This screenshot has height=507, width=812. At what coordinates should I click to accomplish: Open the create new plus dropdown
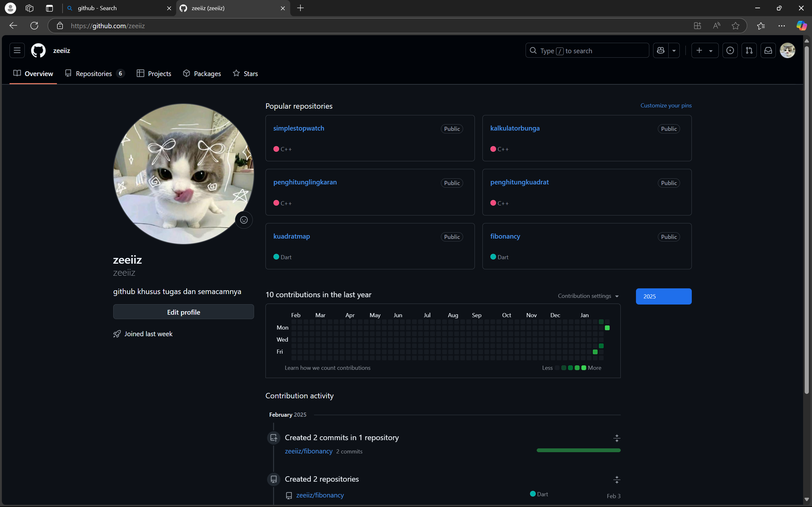click(x=704, y=51)
